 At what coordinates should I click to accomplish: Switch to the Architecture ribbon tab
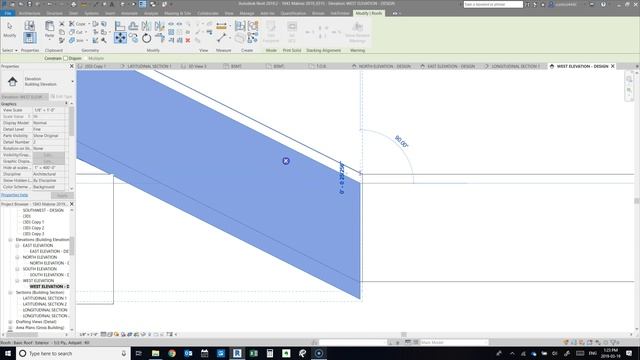pyautogui.click(x=29, y=13)
